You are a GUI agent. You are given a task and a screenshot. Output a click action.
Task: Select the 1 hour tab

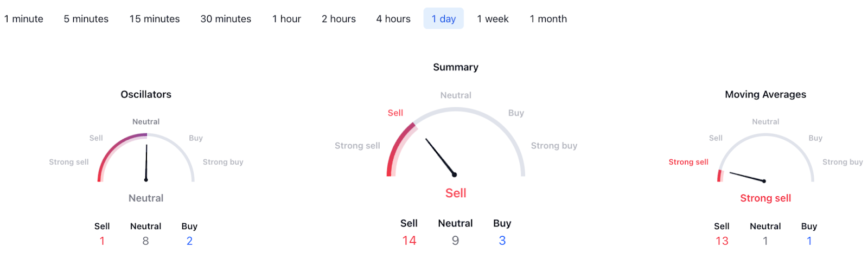[286, 19]
